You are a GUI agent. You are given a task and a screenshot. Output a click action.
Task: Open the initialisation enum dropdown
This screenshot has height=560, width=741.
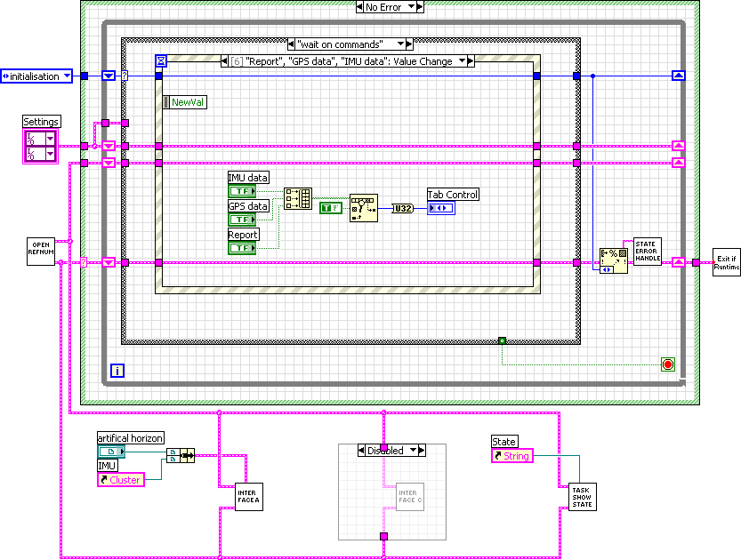[67, 76]
